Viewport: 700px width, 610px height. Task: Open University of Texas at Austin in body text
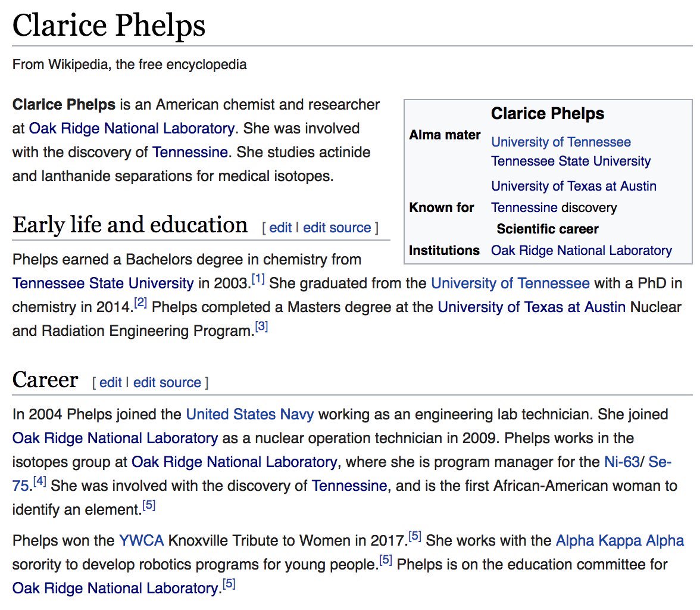pyautogui.click(x=532, y=307)
